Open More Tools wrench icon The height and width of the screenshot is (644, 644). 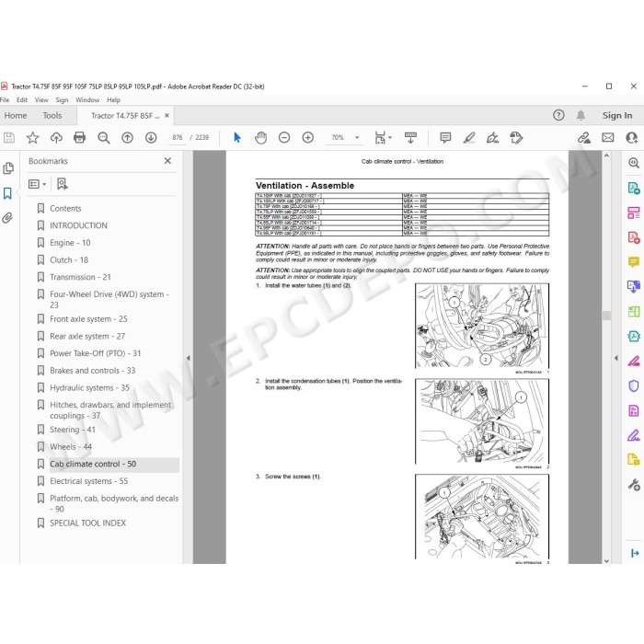(633, 485)
